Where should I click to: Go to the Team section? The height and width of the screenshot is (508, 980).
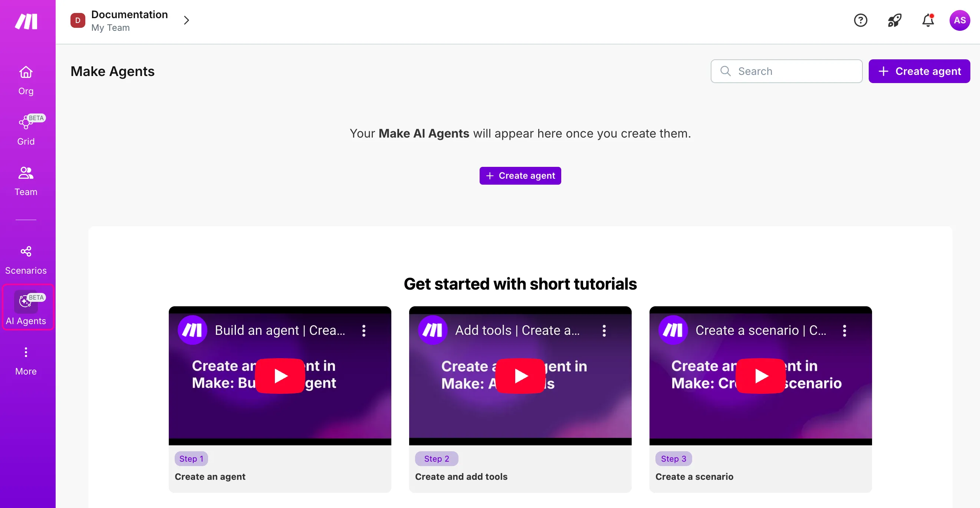(x=26, y=181)
